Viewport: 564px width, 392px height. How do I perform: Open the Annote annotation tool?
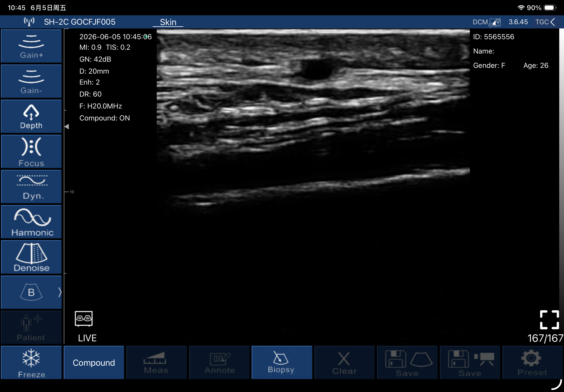[219, 363]
